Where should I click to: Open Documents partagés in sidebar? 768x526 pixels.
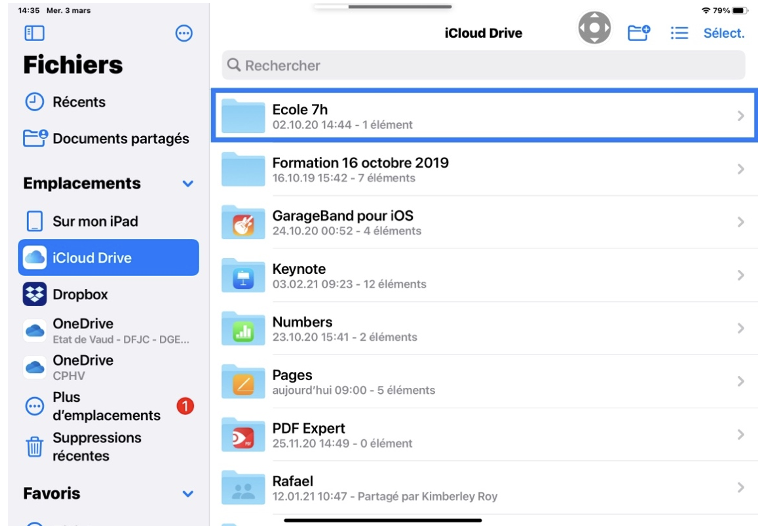pos(108,139)
